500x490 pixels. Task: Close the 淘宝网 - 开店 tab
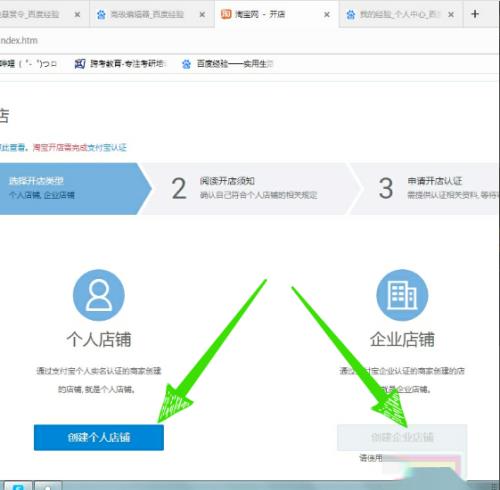pos(327,15)
